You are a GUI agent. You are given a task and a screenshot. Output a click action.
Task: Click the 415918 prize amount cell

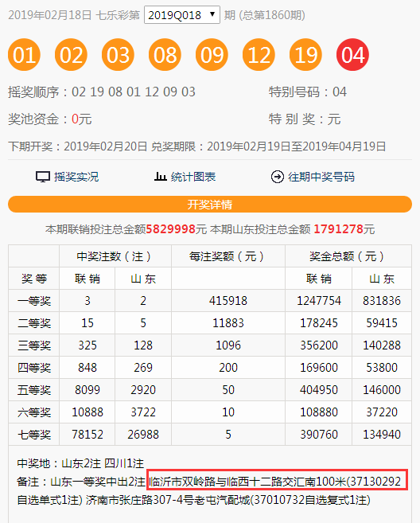point(228,301)
